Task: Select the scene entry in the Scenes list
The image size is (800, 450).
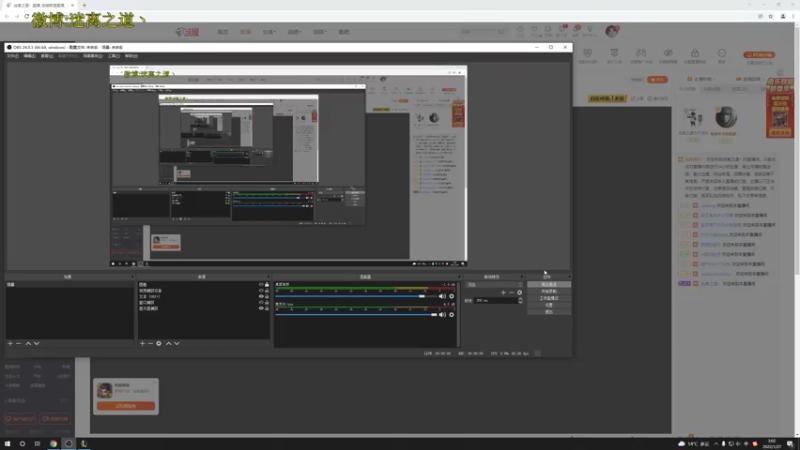Action: tap(70, 284)
